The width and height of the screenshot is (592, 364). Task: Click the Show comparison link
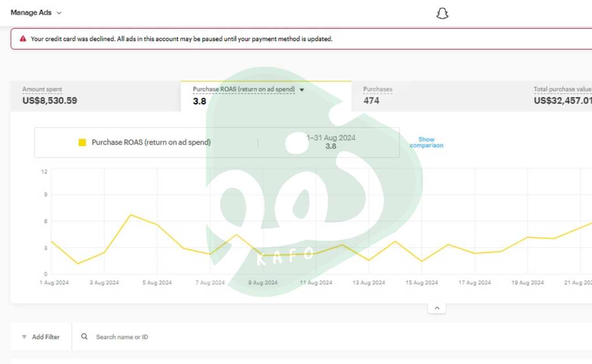click(x=426, y=142)
